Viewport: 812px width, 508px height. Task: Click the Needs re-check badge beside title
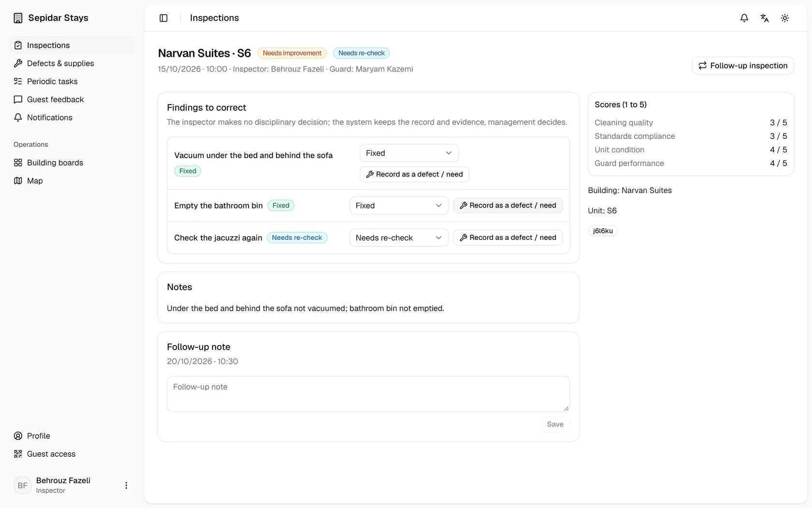(x=362, y=53)
